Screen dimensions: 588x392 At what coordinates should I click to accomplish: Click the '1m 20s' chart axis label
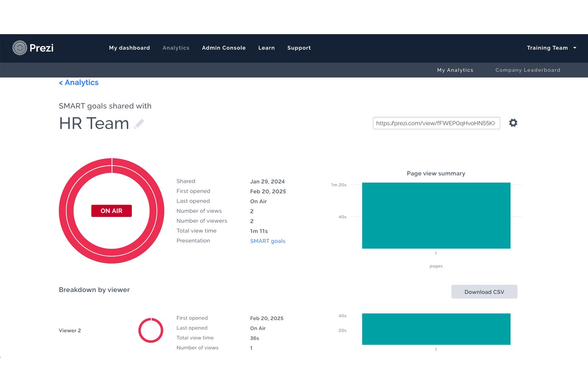click(x=339, y=185)
